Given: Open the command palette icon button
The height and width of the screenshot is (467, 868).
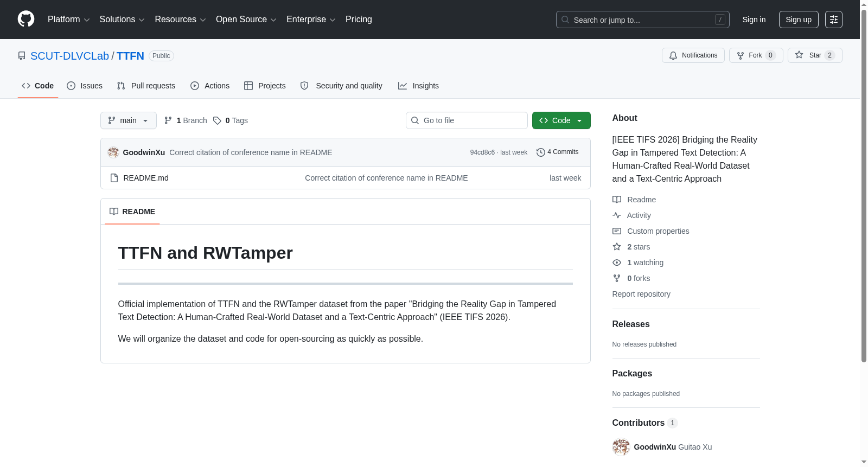Looking at the screenshot, I should [833, 20].
